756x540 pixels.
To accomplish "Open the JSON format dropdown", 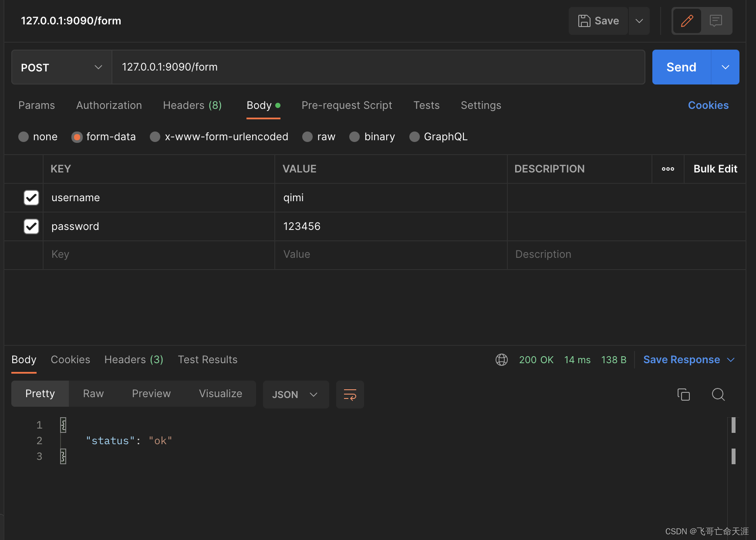I will coord(296,395).
